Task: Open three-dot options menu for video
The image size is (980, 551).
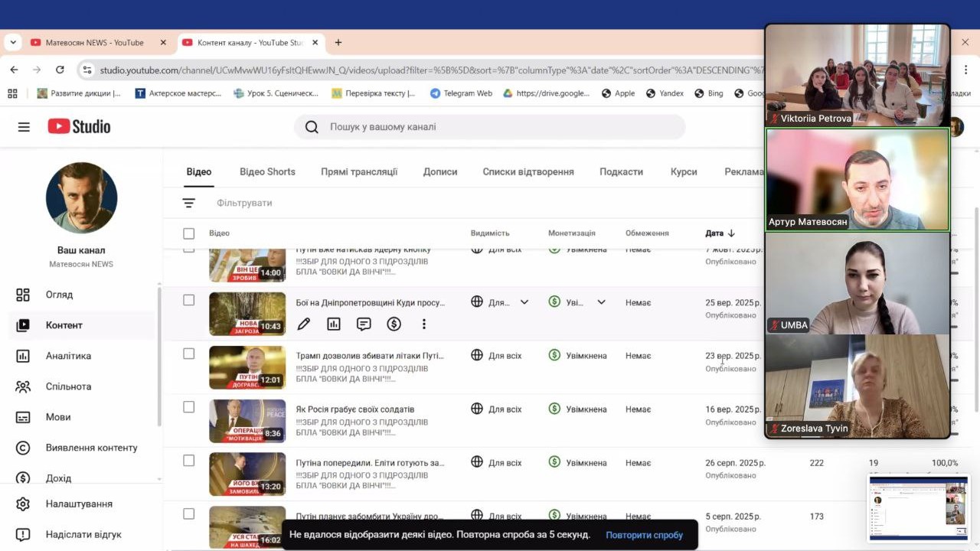Action: tap(423, 324)
